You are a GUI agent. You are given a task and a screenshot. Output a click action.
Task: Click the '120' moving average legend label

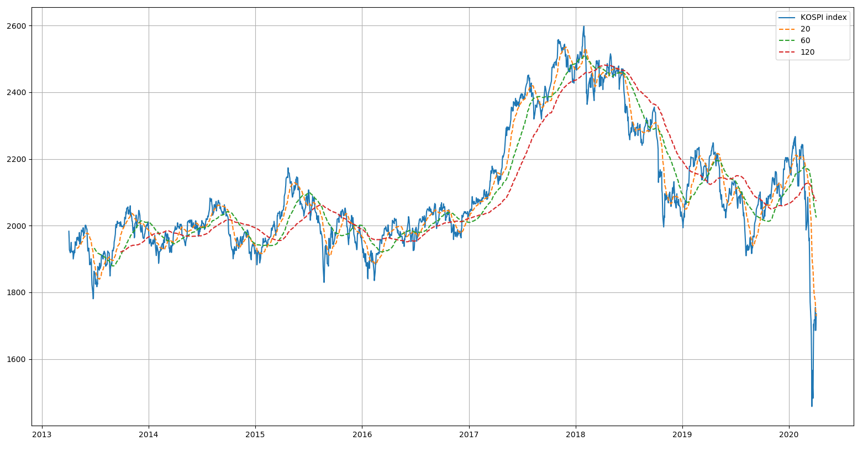[x=807, y=52]
